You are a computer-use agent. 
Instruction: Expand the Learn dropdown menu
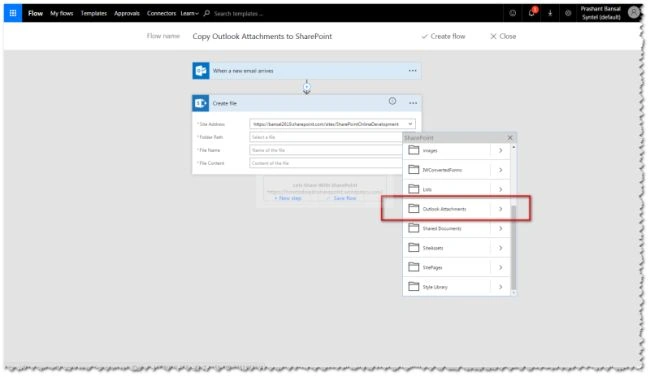click(x=189, y=13)
